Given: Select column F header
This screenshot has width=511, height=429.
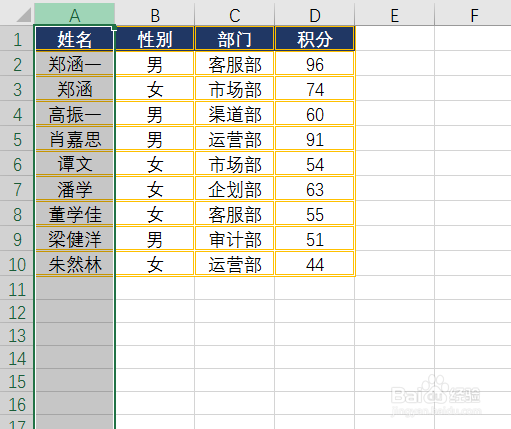Looking at the screenshot, I should click(473, 14).
